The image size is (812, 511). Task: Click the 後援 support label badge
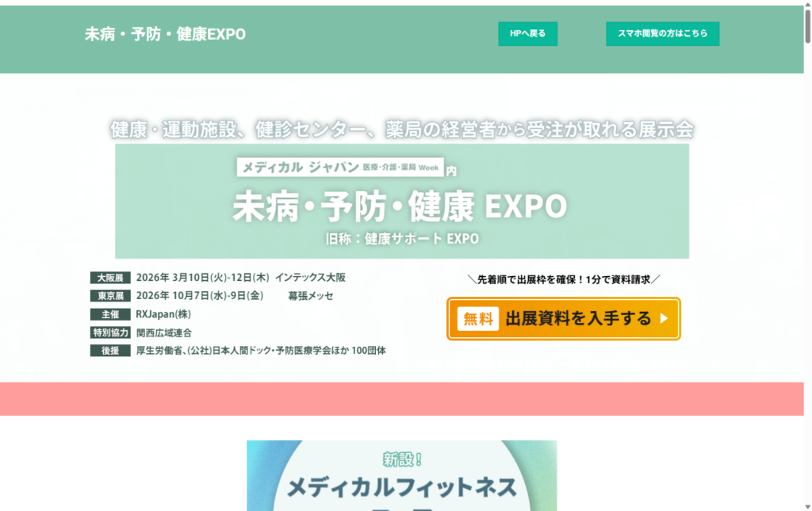[110, 350]
